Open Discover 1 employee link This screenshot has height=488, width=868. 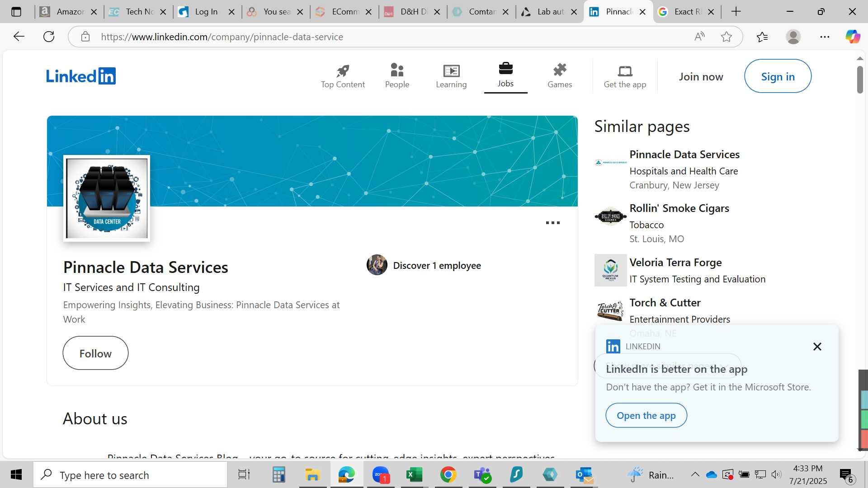(437, 265)
